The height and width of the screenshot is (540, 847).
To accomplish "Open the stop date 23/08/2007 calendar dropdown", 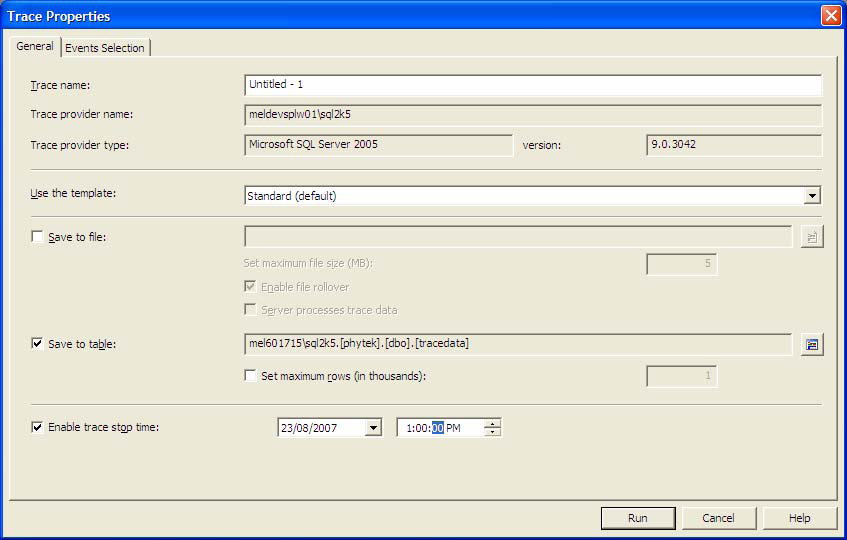I will (373, 428).
